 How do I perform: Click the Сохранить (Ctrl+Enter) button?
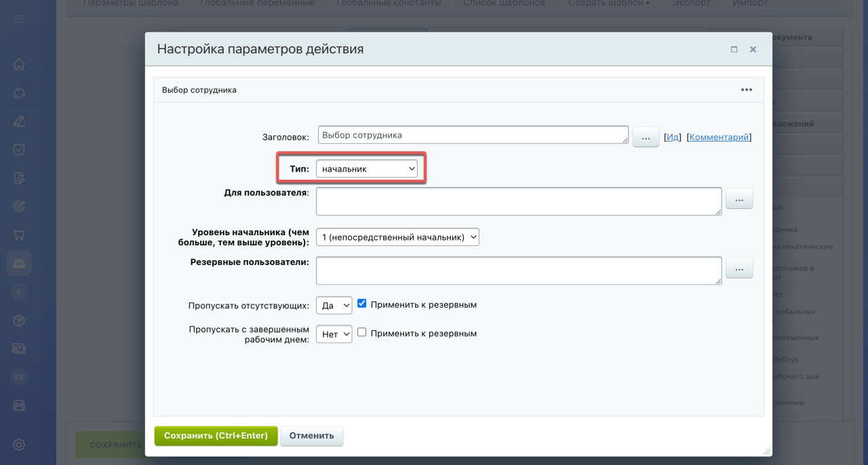pyautogui.click(x=216, y=435)
